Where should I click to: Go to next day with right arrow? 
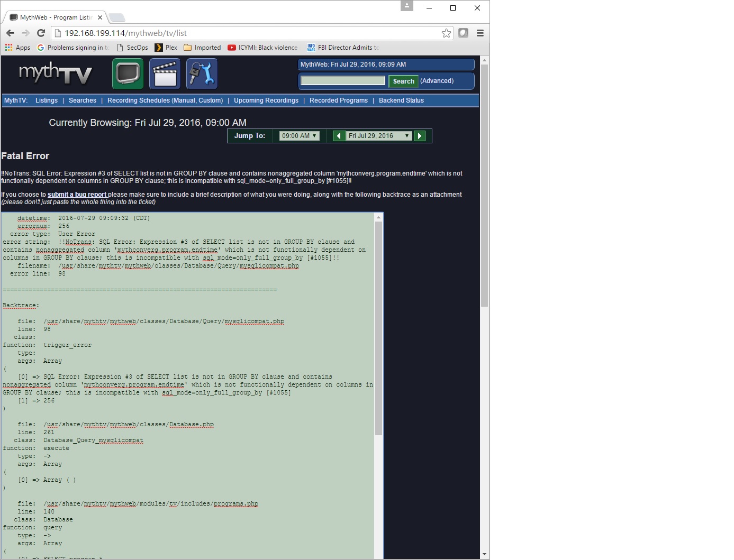(x=420, y=136)
